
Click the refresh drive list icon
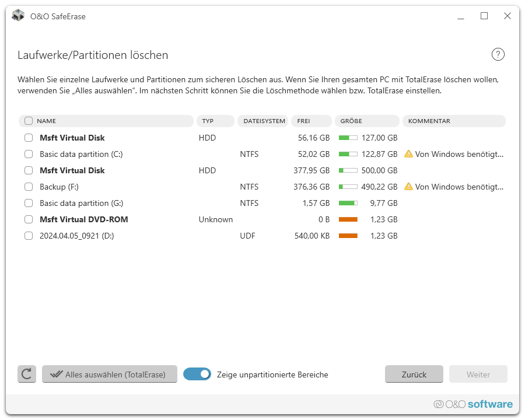point(27,374)
